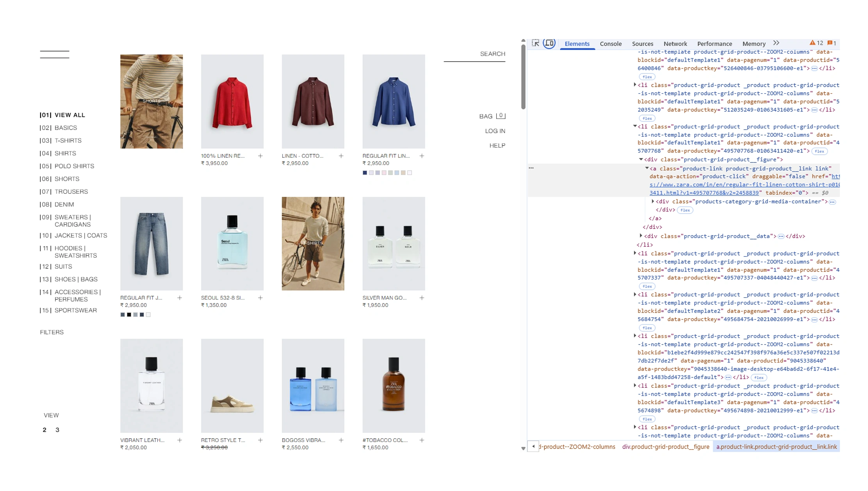The image size is (868, 491).
Task: Click the bag count box icon
Action: (x=501, y=116)
